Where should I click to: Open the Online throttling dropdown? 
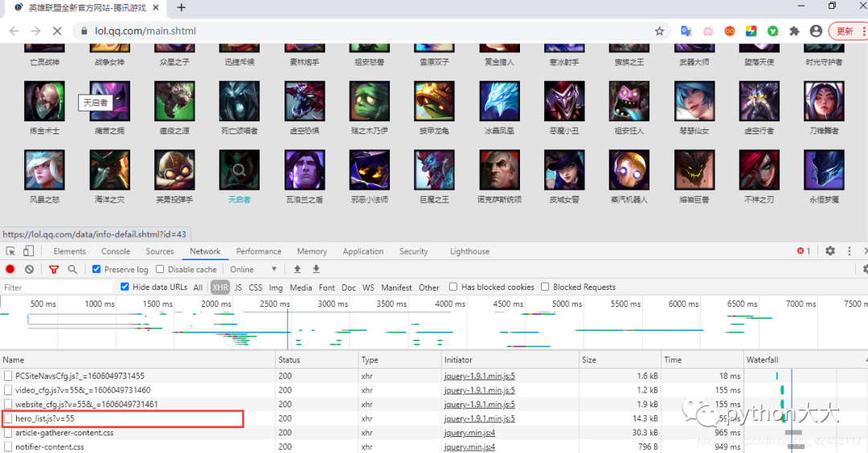253,269
